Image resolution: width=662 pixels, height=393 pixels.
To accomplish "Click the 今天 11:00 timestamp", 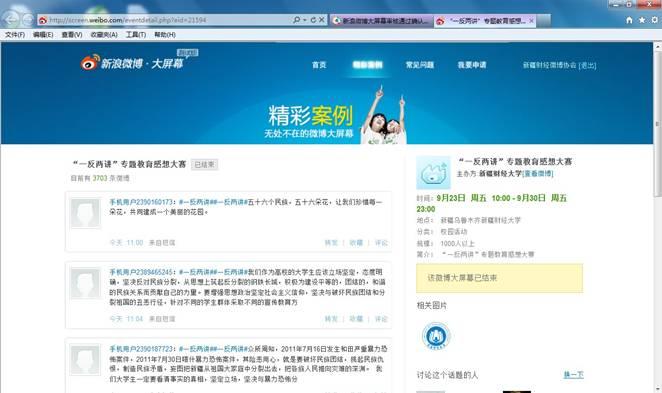I will [x=126, y=243].
